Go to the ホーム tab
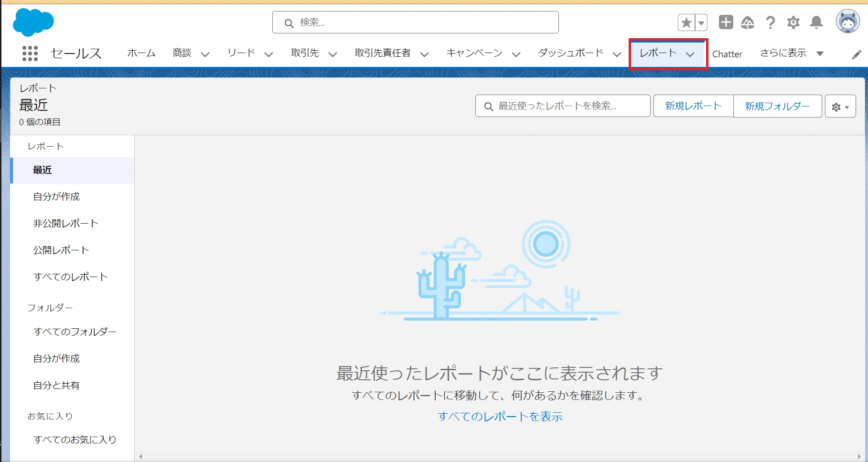The height and width of the screenshot is (462, 868). [141, 53]
